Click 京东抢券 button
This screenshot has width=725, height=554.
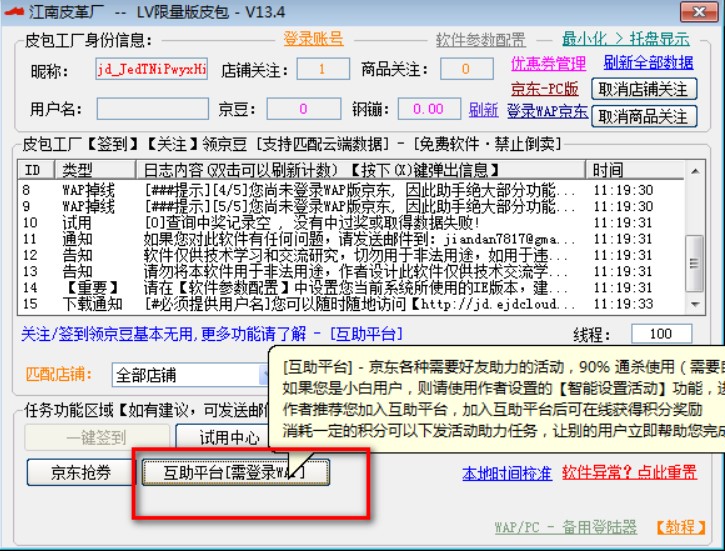point(81,472)
